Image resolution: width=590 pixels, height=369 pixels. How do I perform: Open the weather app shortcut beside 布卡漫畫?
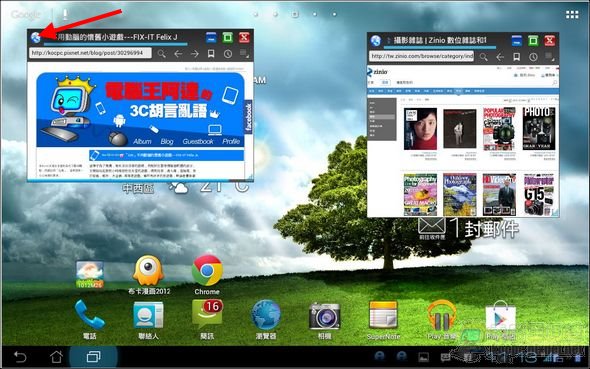[x=90, y=275]
